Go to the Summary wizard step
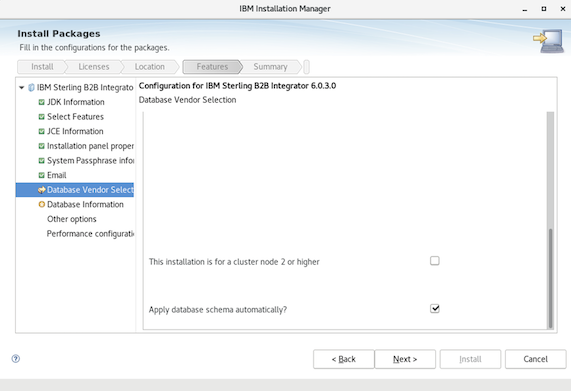The width and height of the screenshot is (571, 391). (x=271, y=67)
